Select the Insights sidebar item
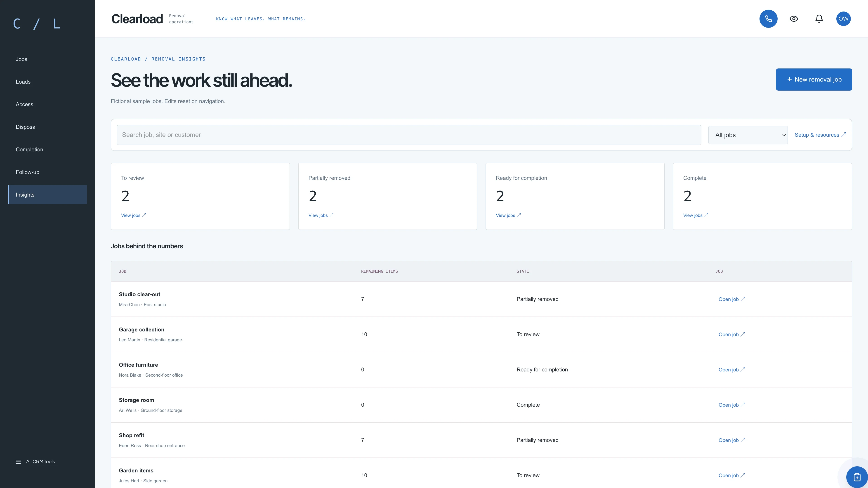868x488 pixels. [x=47, y=195]
